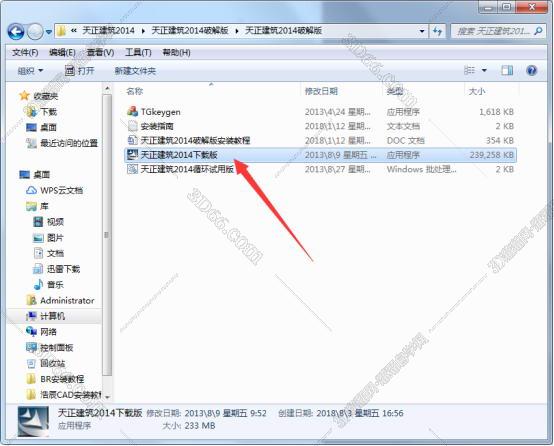Open BR安装教程 folder in navigation pane
The width and height of the screenshot is (554, 446).
point(55,379)
